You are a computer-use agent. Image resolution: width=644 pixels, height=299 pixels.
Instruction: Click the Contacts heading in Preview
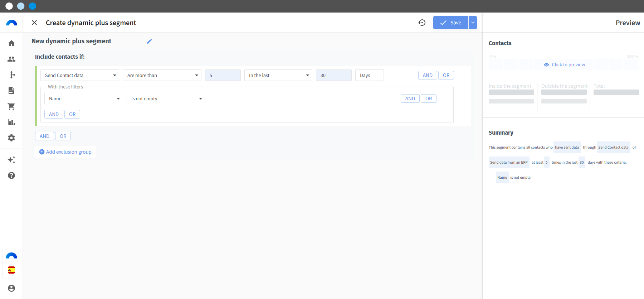500,43
